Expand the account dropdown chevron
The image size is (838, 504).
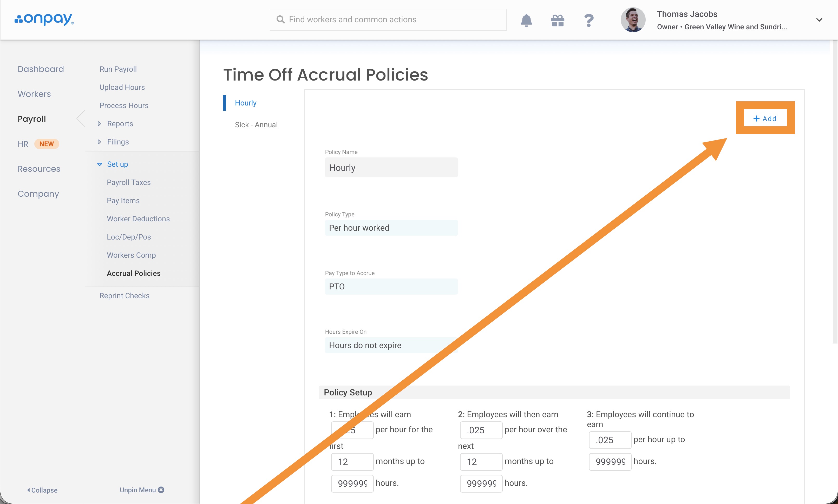tap(819, 20)
